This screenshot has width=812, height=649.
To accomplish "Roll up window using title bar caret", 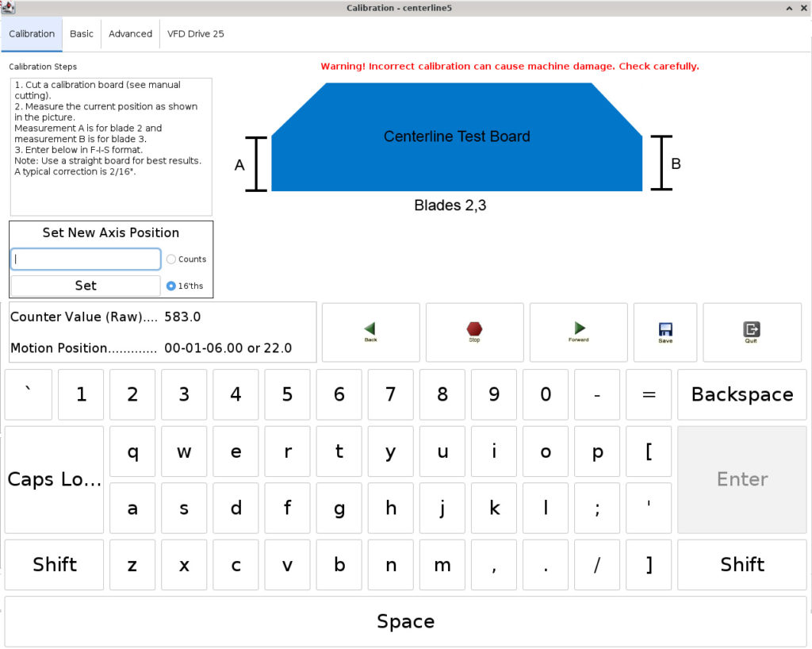I will click(789, 8).
